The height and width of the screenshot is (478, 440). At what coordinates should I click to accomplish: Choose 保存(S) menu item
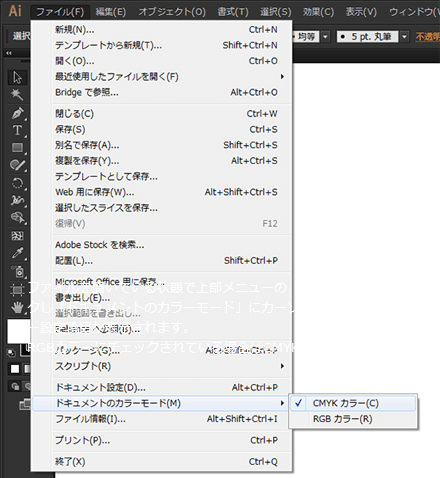(x=162, y=129)
